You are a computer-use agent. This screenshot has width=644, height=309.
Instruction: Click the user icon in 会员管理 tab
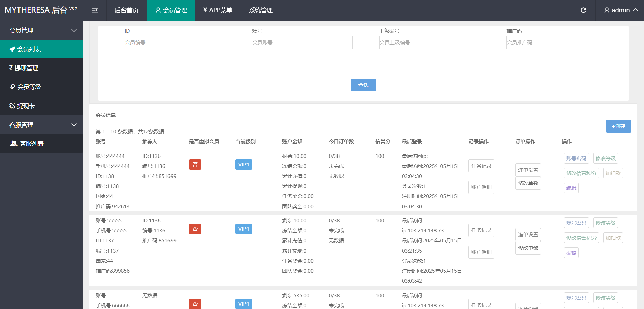[158, 10]
